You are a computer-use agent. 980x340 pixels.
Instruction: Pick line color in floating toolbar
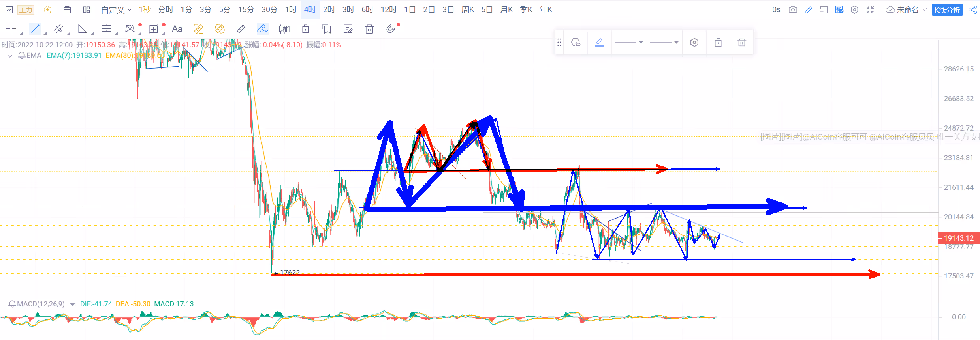point(599,42)
